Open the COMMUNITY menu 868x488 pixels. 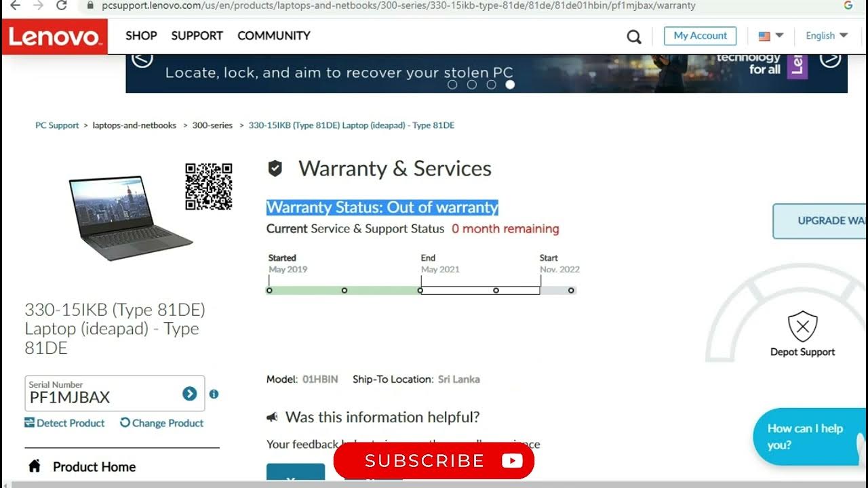pos(274,36)
